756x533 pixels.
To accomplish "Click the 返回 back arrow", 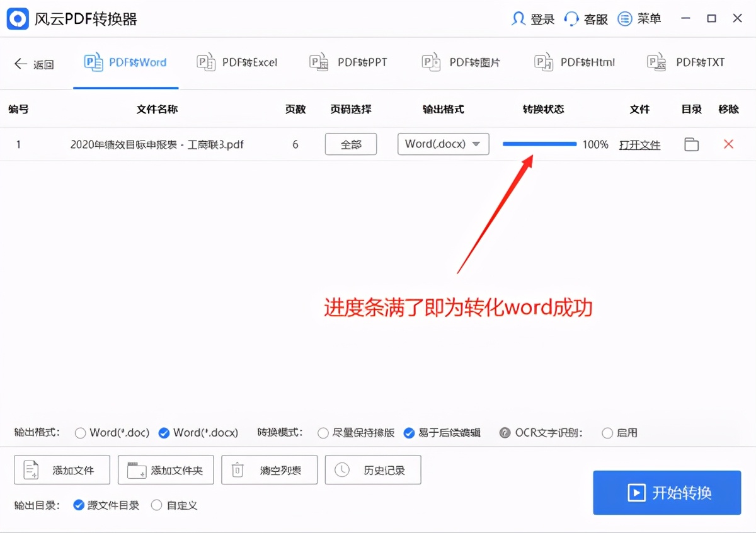I will 18,64.
